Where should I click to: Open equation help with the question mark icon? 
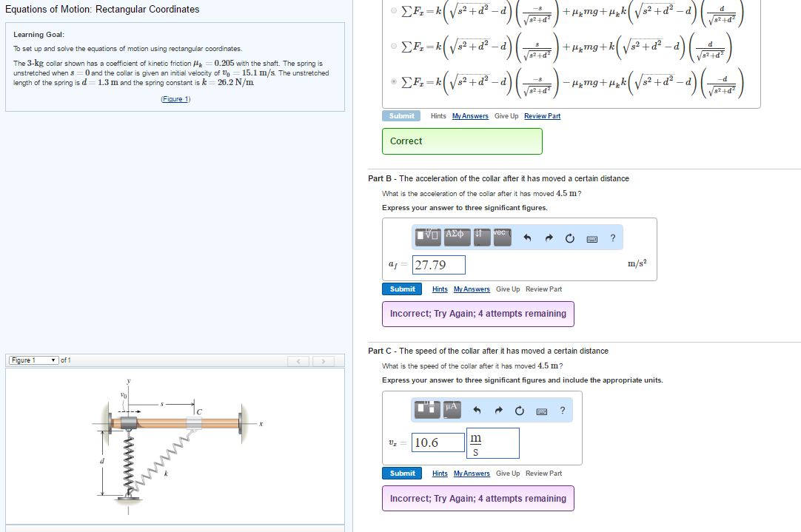point(611,237)
